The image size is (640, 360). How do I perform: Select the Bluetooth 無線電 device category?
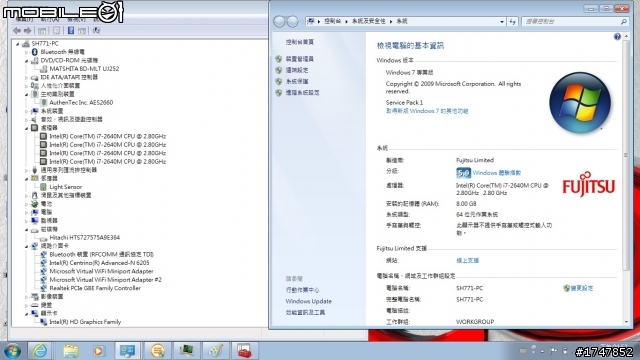coord(62,52)
